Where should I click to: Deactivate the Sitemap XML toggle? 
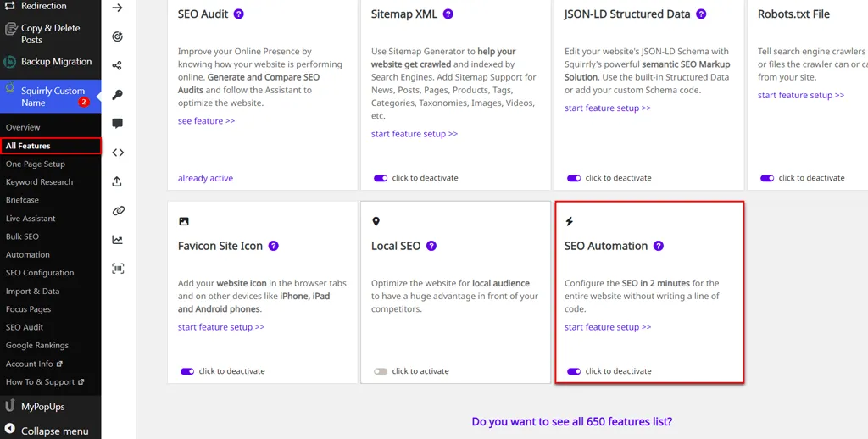(381, 178)
